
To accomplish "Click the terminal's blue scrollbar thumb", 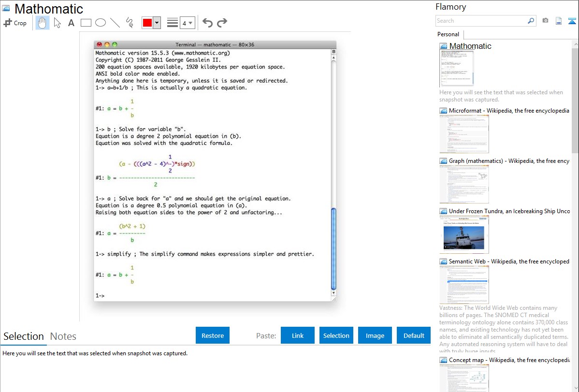I will pyautogui.click(x=333, y=248).
